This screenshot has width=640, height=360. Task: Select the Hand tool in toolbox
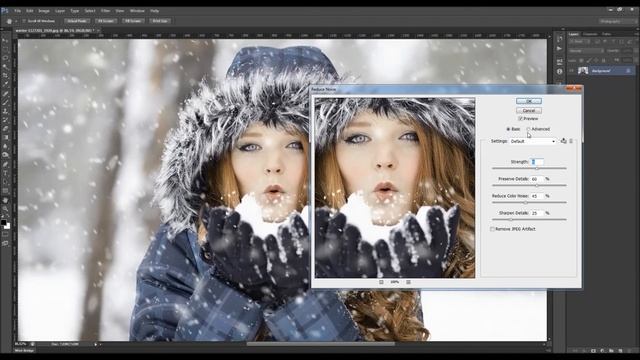5,200
